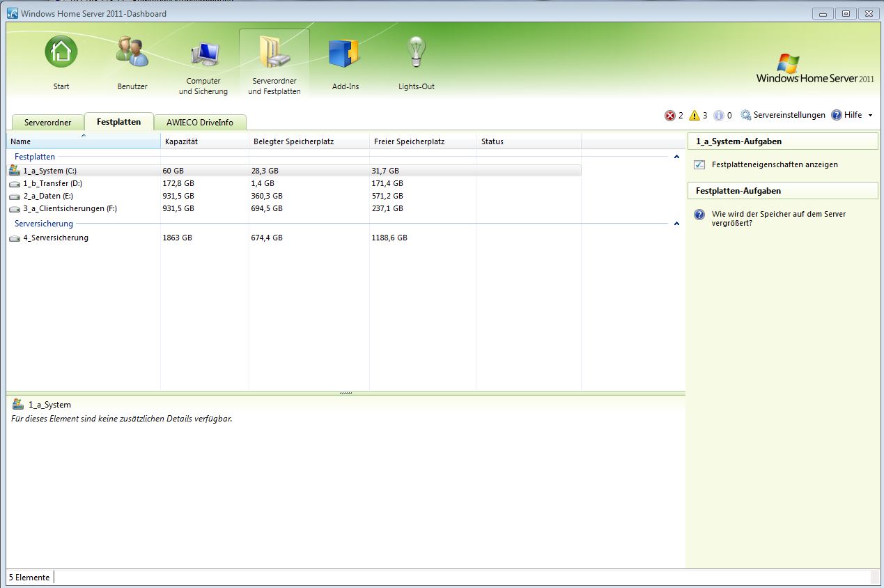This screenshot has height=588, width=884.
Task: Maximize the dashboard window
Action: [x=846, y=13]
